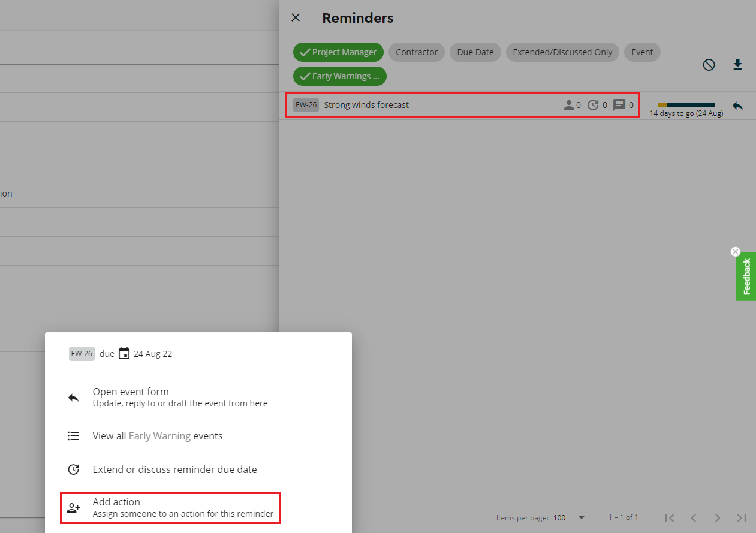Disable the Early Warnings filter chip
The image size is (756, 533).
340,76
